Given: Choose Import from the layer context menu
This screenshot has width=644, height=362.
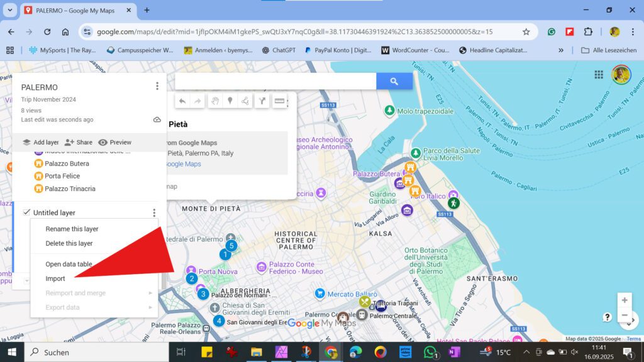Looking at the screenshot, I should [56, 278].
